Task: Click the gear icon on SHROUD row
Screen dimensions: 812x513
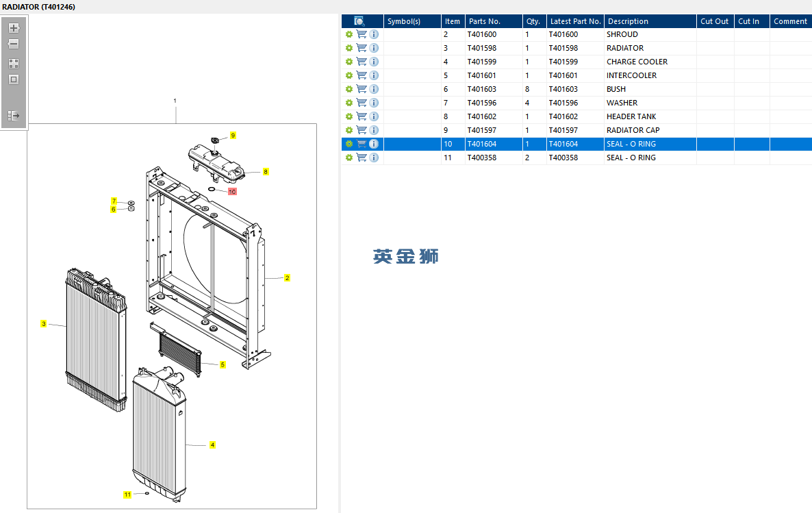Action: coord(349,34)
